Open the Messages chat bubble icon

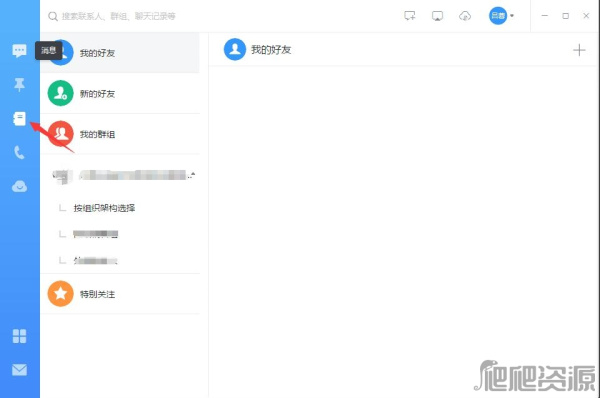(x=19, y=51)
